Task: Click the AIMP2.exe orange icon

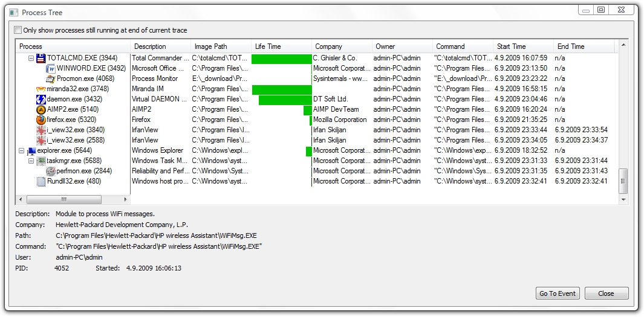Action: 41,109
